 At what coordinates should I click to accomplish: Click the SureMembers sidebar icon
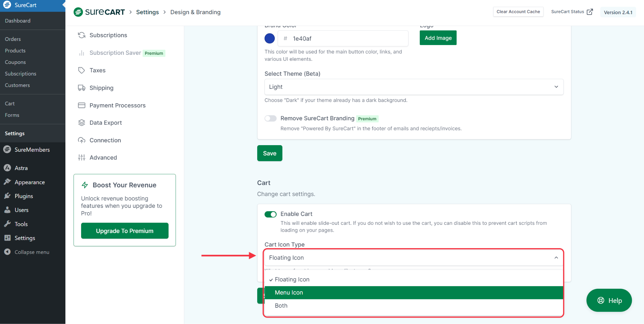pos(7,150)
